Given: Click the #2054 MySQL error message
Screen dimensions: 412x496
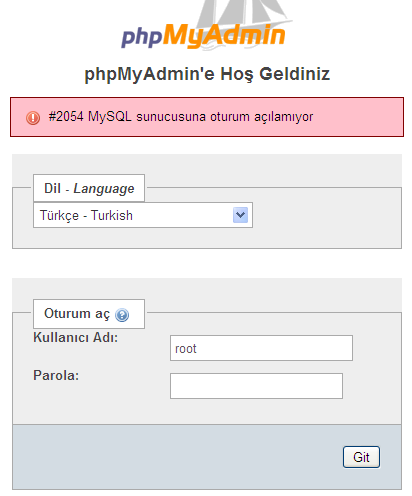Looking at the screenshot, I should click(x=181, y=117).
